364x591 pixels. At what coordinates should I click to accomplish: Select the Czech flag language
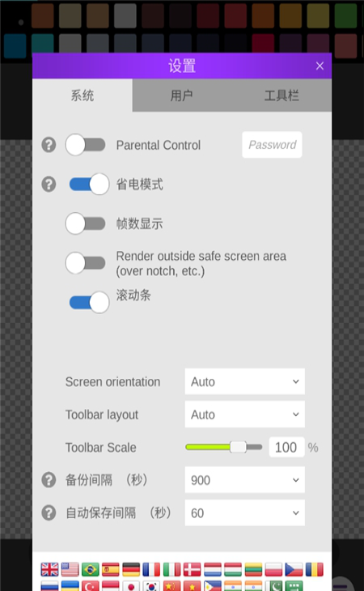(x=294, y=569)
